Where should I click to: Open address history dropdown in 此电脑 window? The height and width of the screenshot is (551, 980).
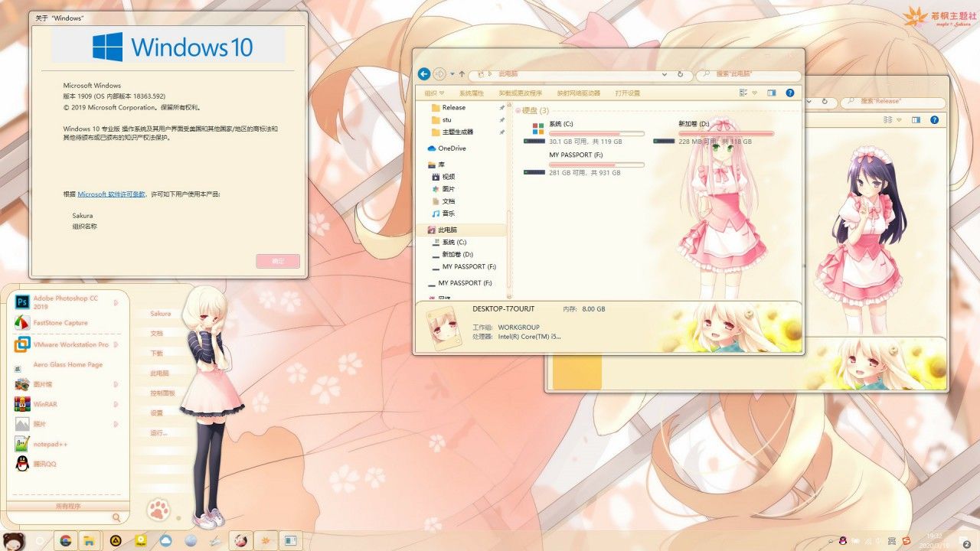tap(665, 74)
